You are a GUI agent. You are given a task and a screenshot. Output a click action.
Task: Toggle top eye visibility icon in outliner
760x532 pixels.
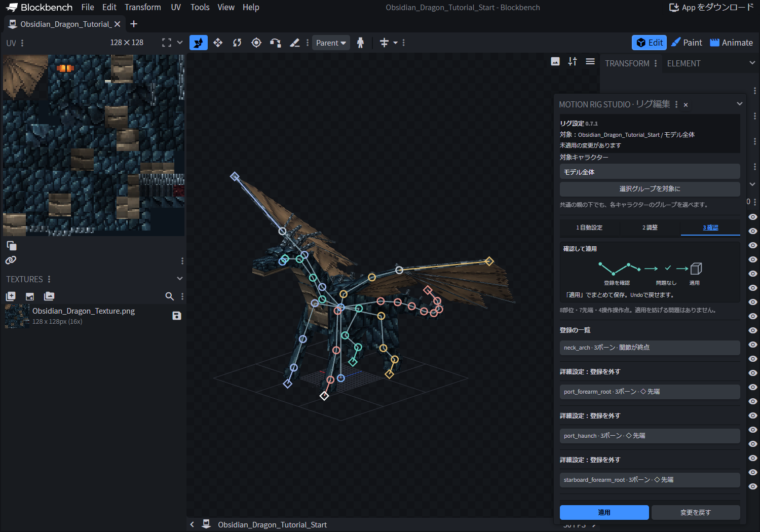coord(753,217)
